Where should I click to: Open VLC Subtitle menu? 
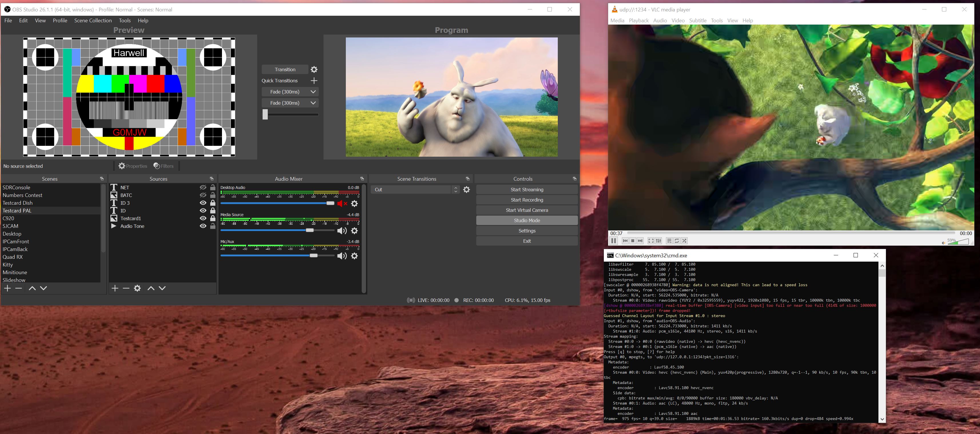(698, 21)
